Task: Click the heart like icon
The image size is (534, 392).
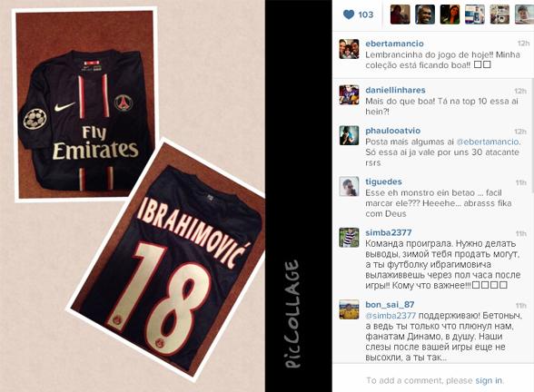Action: pos(349,15)
